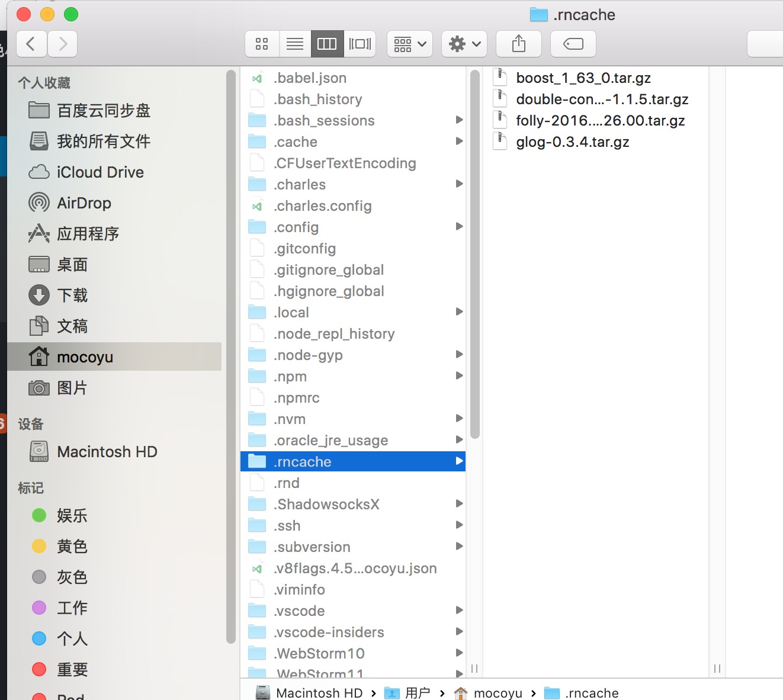This screenshot has height=700, width=783.
Task: Open the arrange-by dropdown
Action: tap(409, 43)
